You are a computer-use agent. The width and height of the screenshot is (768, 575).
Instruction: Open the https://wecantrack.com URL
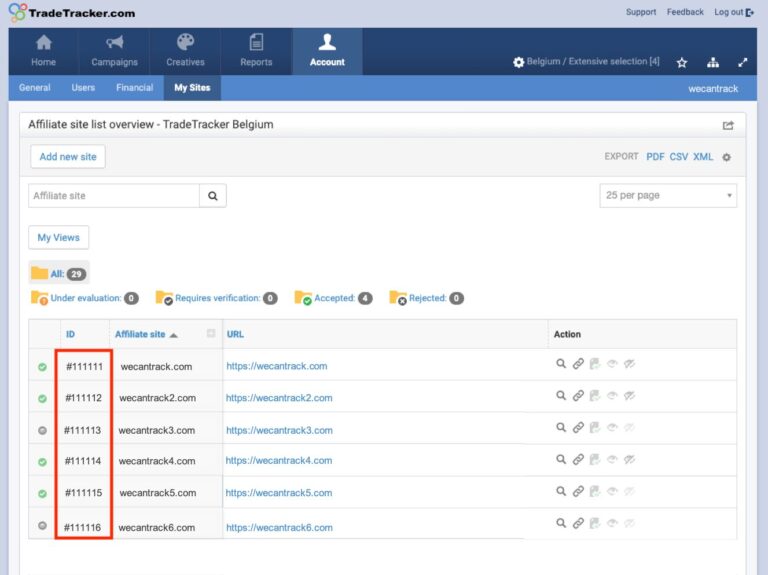[x=277, y=366]
